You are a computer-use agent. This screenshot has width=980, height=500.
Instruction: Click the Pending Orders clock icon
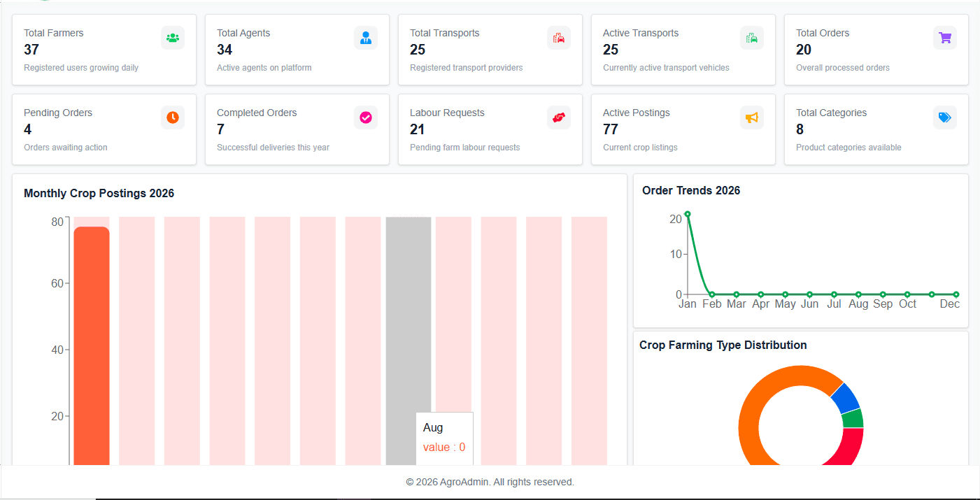pos(173,117)
